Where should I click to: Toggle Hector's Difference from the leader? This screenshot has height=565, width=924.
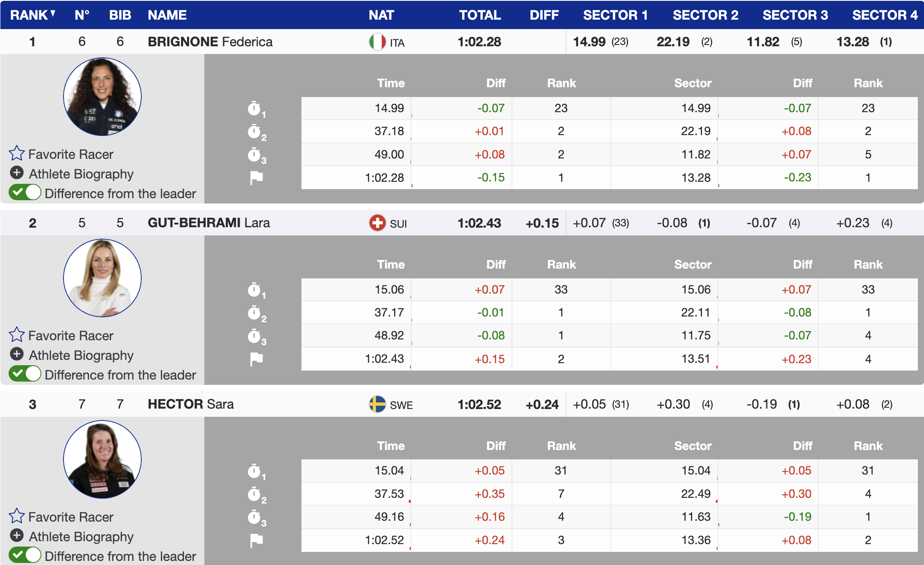pyautogui.click(x=25, y=555)
